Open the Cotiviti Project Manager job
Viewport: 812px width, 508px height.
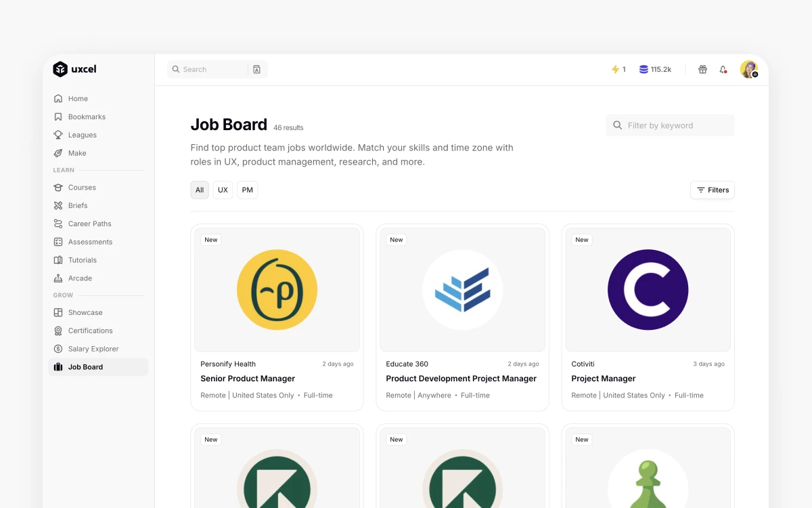(x=604, y=379)
